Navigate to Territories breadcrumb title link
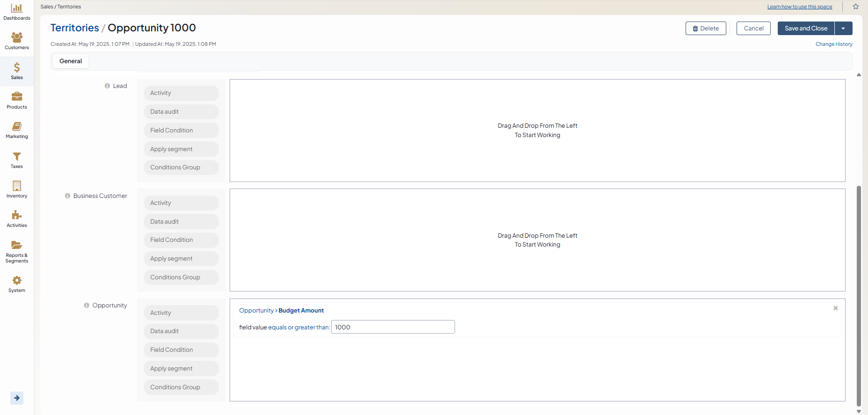This screenshot has height=415, width=868. point(75,28)
